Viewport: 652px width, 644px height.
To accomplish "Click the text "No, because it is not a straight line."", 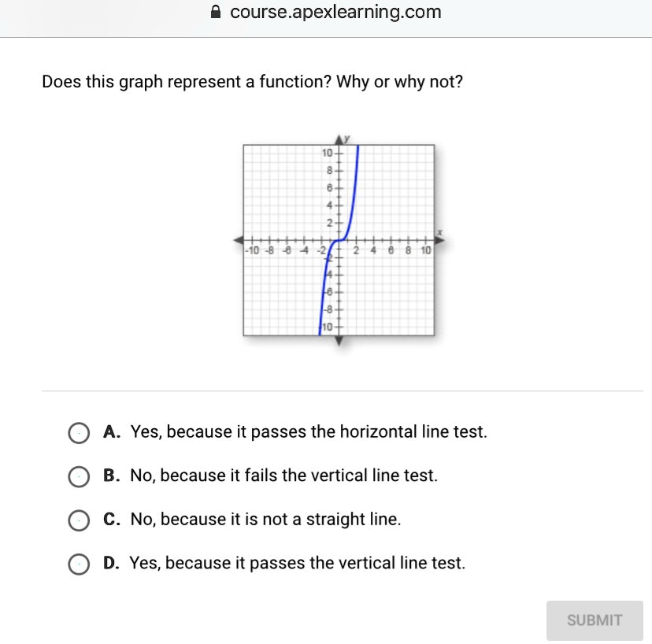I will pyautogui.click(x=265, y=520).
